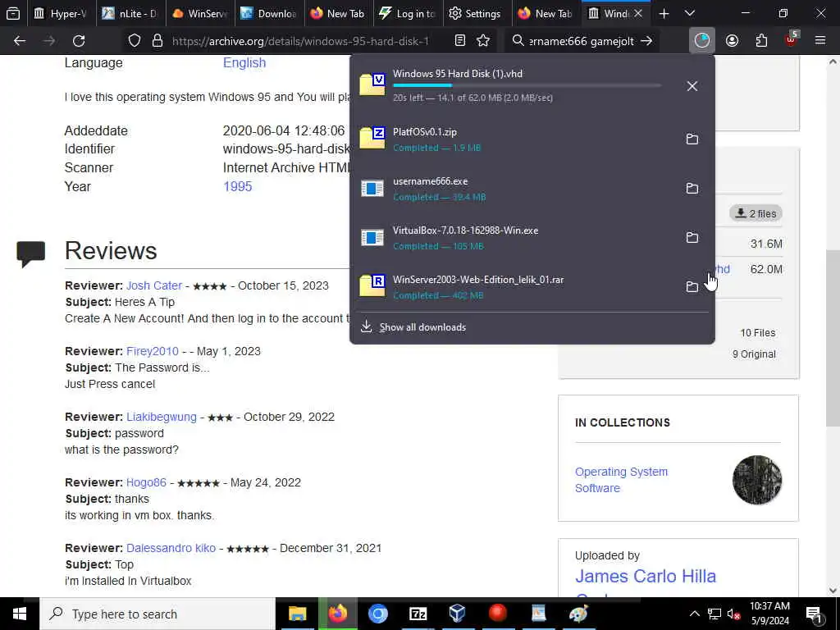Show WinServer2003 rar in its folder
The height and width of the screenshot is (630, 840).
692,286
